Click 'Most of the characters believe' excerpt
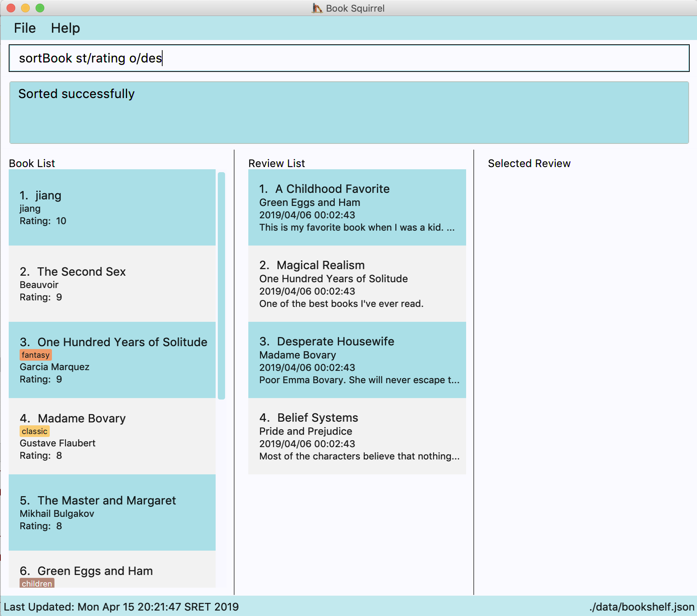The height and width of the screenshot is (616, 697). point(359,456)
